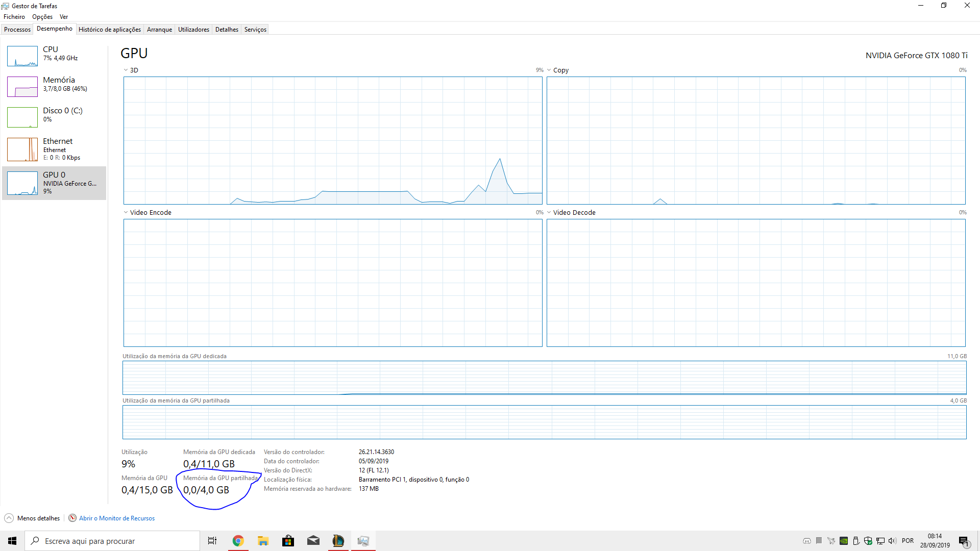Click the Menos detalhes chevron icon
Screen dimensions: 980x551
coord(9,518)
